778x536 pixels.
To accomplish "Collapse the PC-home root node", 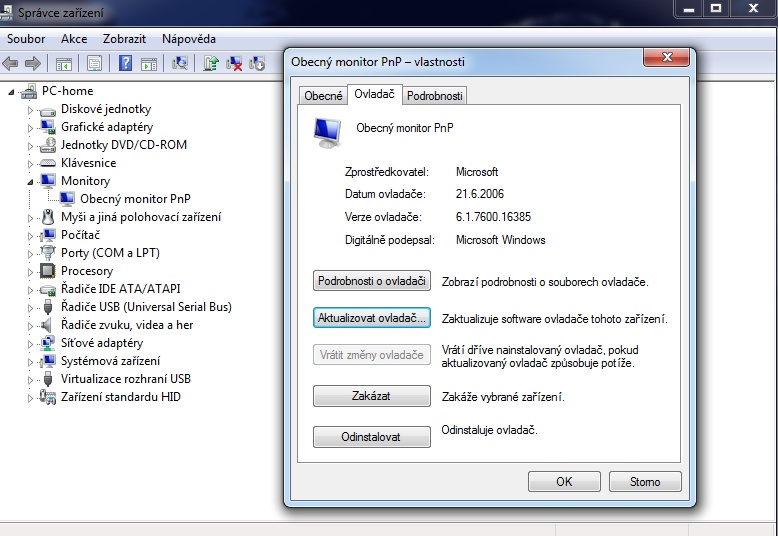I will point(11,92).
